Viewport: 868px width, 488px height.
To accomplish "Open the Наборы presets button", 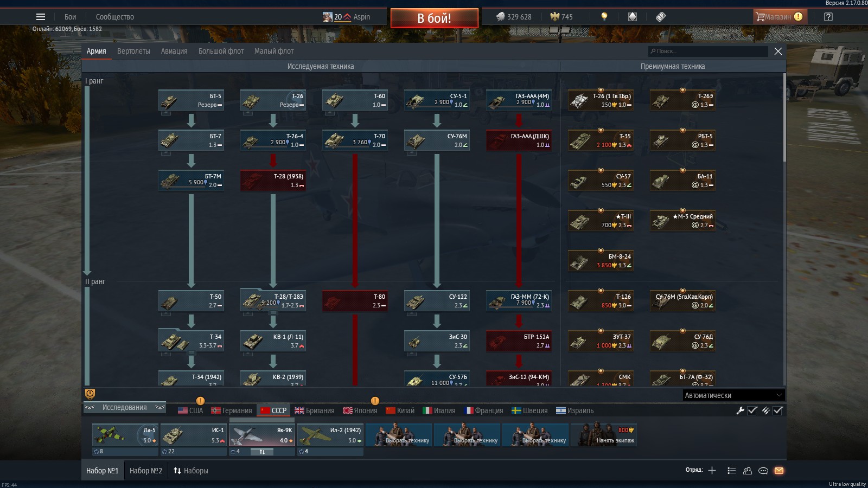I will pyautogui.click(x=191, y=471).
